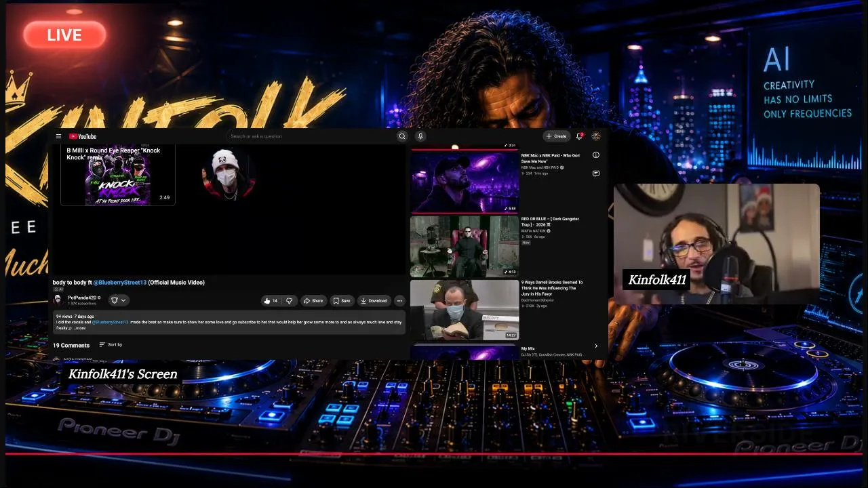Open the Darrell Brooks video thumbnail
This screenshot has width=868, height=488.
pos(465,310)
